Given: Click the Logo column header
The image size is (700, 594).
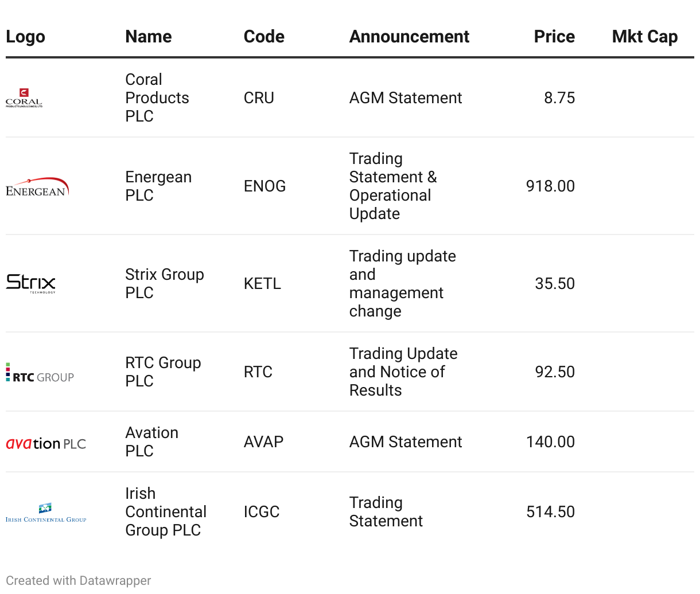Looking at the screenshot, I should (25, 37).
